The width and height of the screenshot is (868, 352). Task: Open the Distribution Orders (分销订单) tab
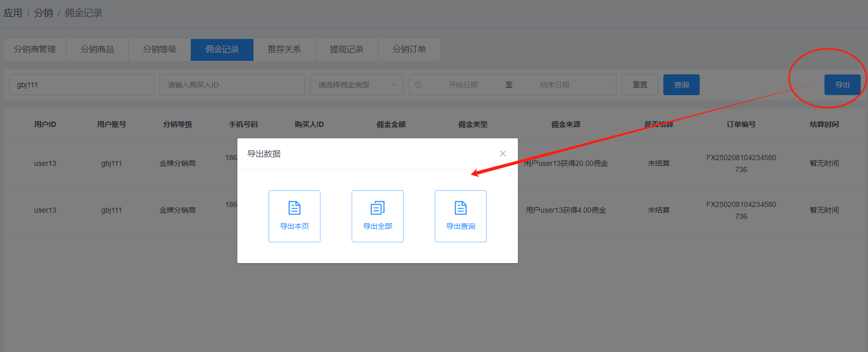[x=409, y=49]
